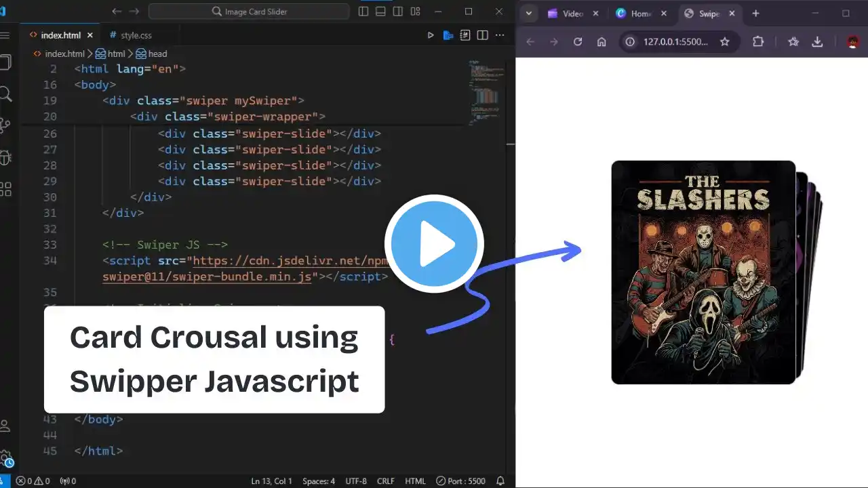Switch to the index.html editor tab
Image resolution: width=868 pixels, height=488 pixels.
tap(60, 35)
